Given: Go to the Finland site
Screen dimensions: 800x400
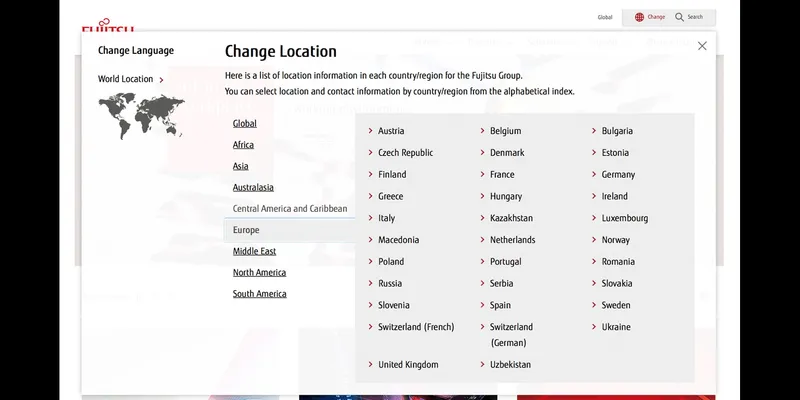Looking at the screenshot, I should point(392,174).
